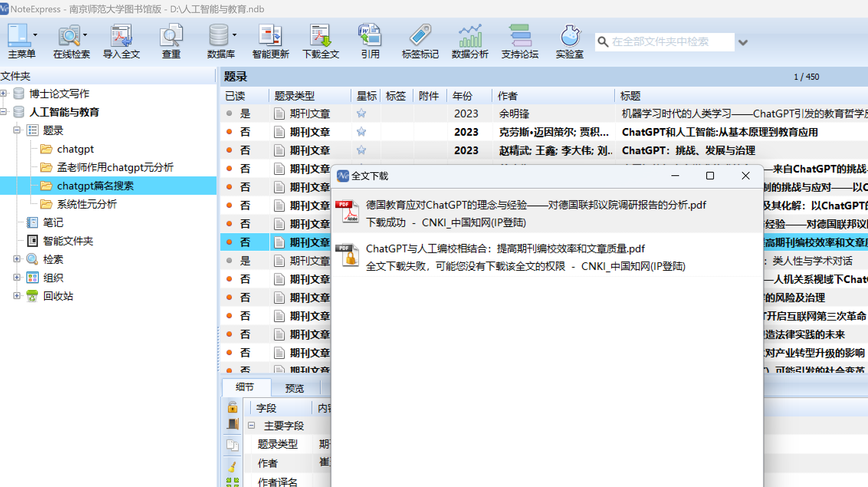
Task: Toggle read status dot of 赵精武 row
Action: (x=229, y=150)
